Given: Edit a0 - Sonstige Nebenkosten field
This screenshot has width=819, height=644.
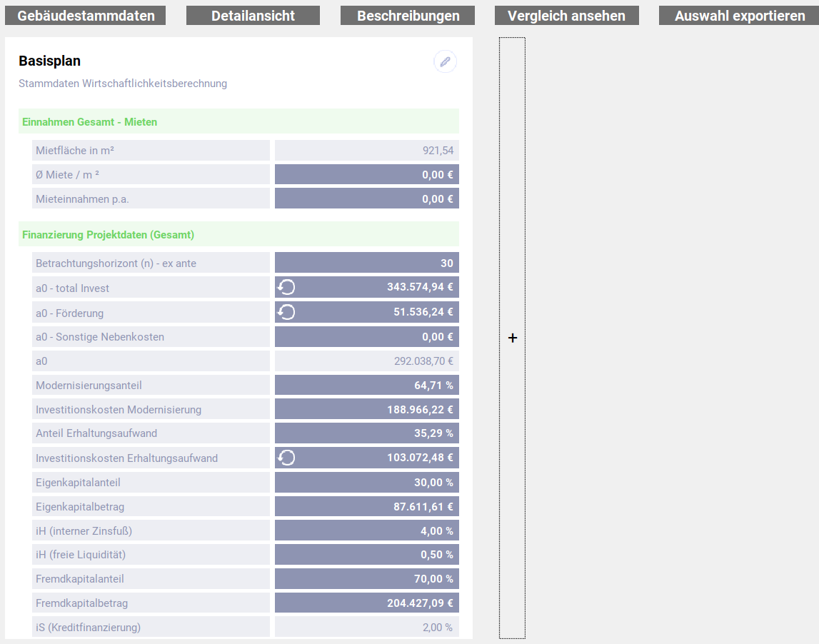Looking at the screenshot, I should (x=367, y=337).
